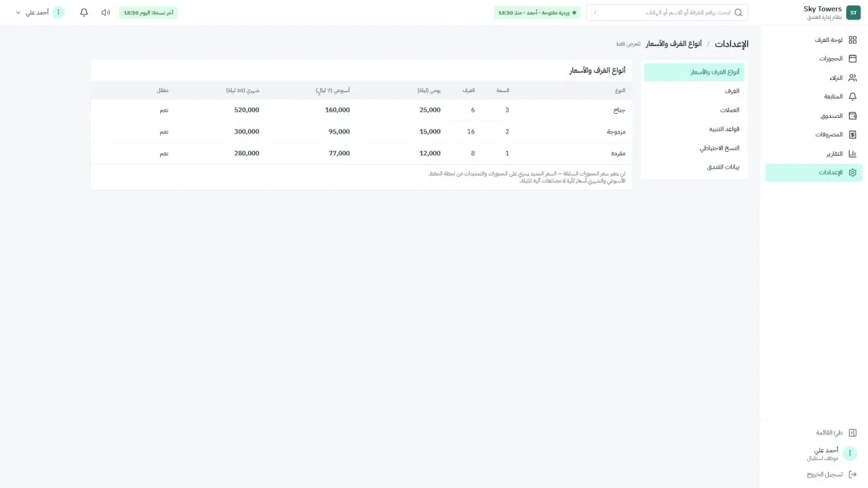Switch to the الغرف settings tab

point(694,91)
